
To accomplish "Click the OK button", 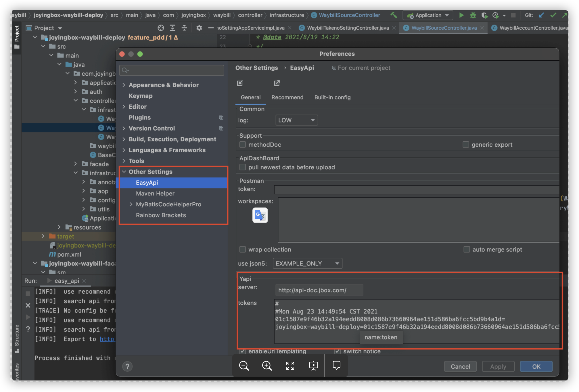I will point(536,366).
